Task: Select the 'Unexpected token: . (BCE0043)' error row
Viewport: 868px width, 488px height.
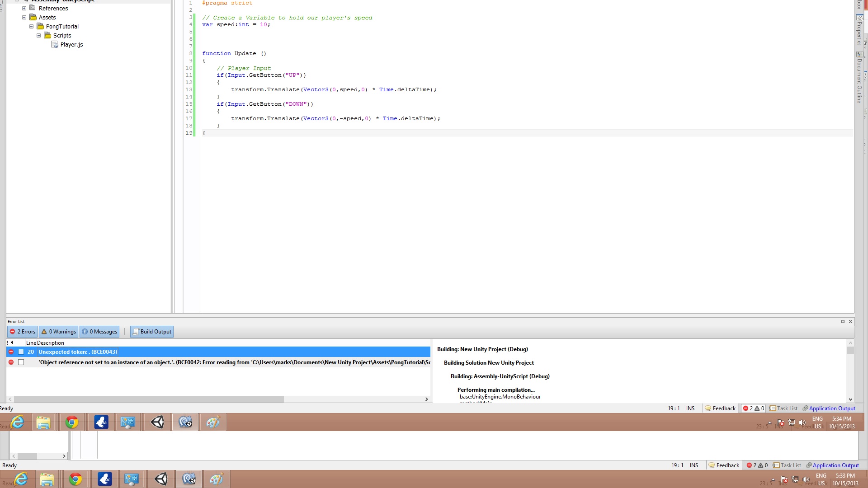Action: [x=218, y=352]
